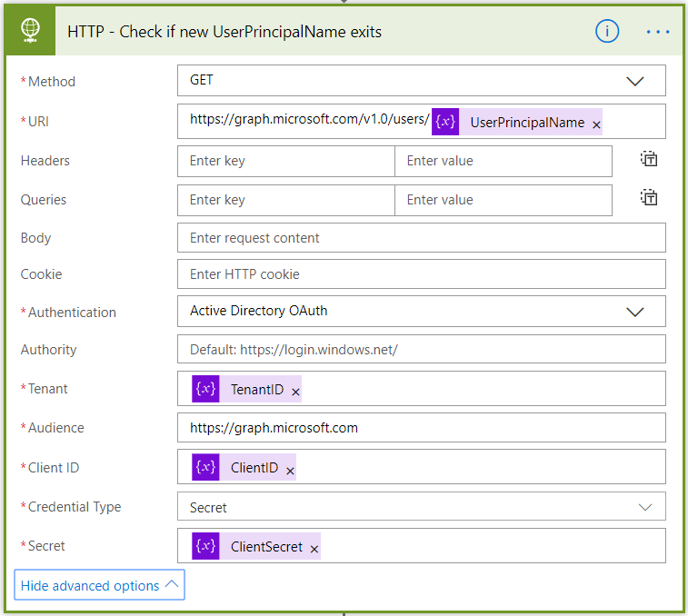The height and width of the screenshot is (616, 688).
Task: Click the ClientSecret variable icon
Action: click(x=206, y=546)
